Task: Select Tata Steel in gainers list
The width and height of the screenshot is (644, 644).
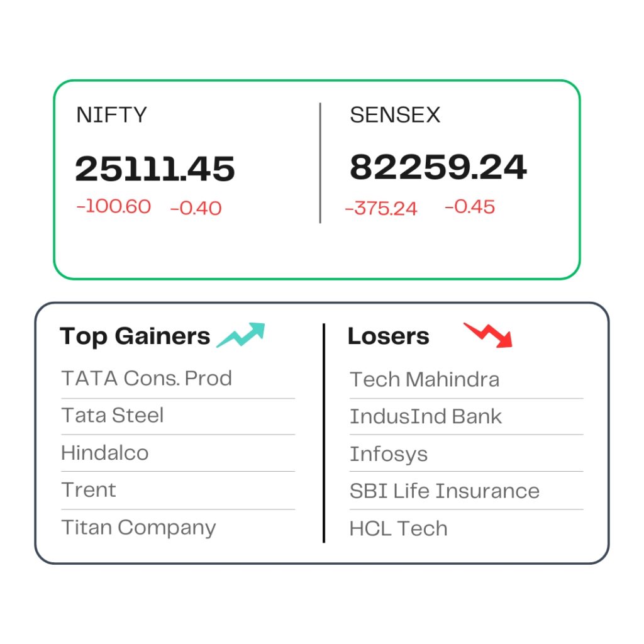Action: coord(113,415)
